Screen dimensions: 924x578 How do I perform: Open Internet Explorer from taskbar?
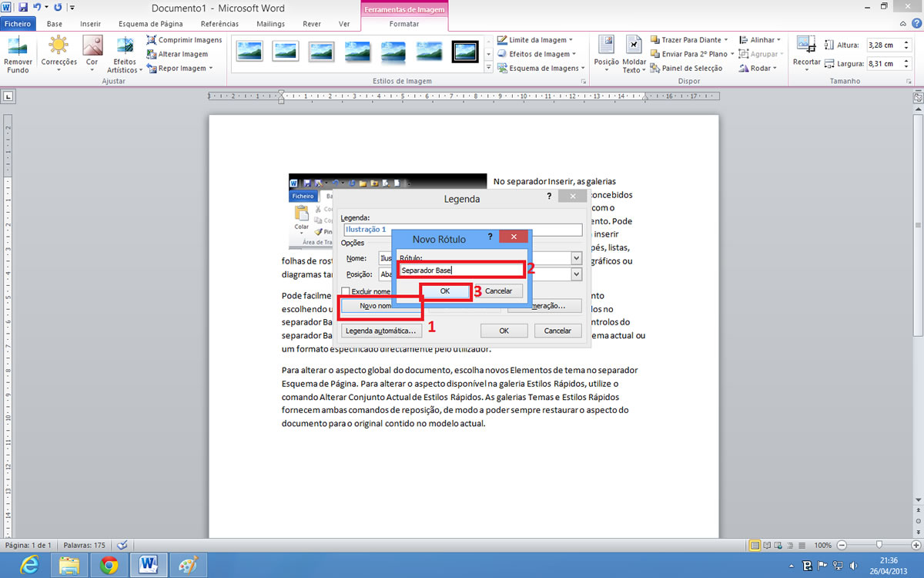click(31, 566)
